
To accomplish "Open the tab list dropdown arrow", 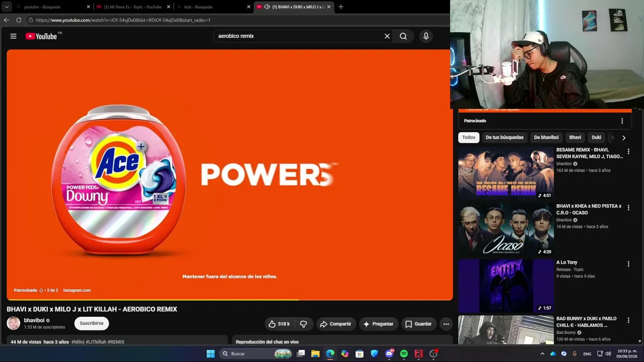I will (7, 7).
